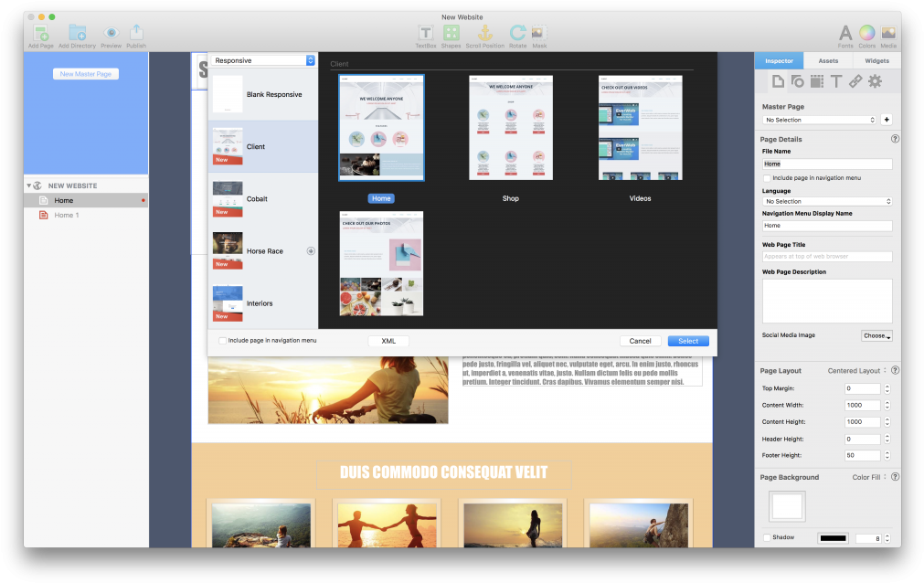Viewport: 924px width, 583px height.
Task: Insert a TextBox from the toolbar
Action: coord(426,35)
